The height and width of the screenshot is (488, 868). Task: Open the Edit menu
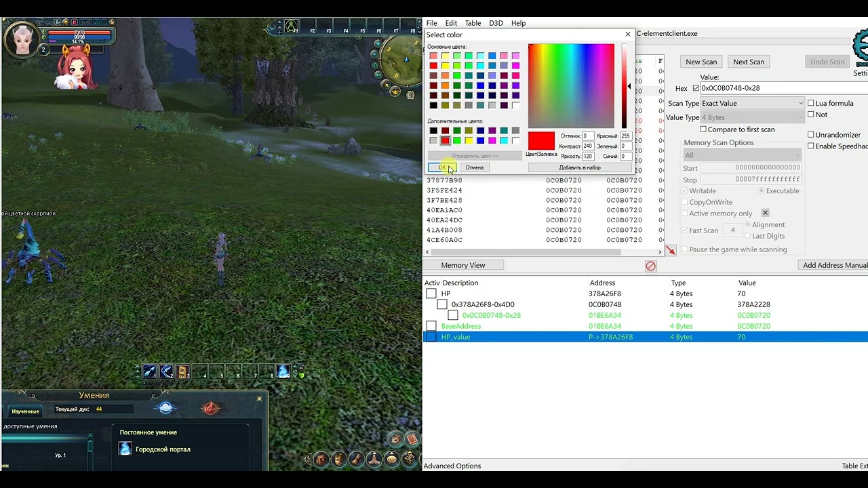451,23
